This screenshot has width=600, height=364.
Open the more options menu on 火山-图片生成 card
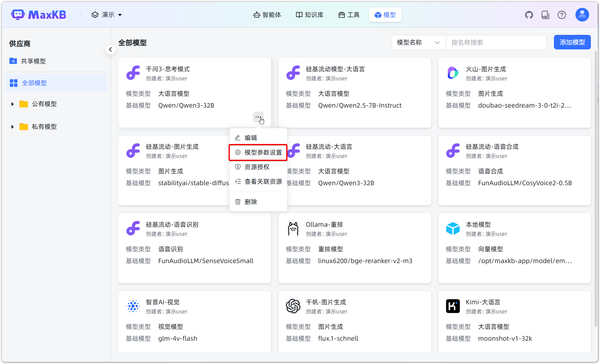tap(578, 117)
